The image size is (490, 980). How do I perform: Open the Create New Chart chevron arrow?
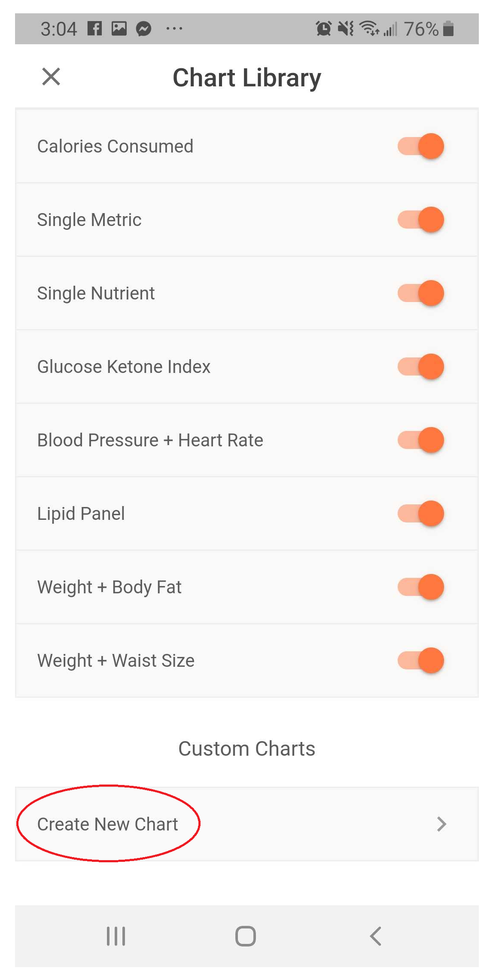(441, 824)
